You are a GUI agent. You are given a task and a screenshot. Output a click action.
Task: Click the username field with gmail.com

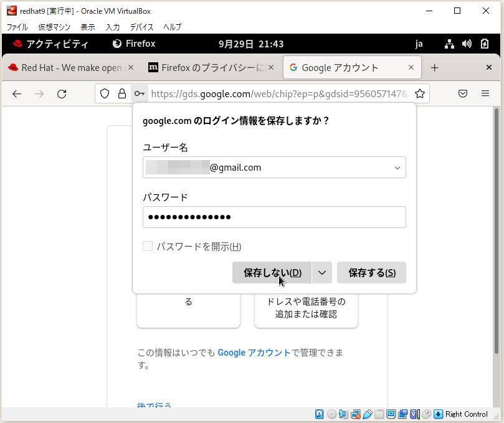(x=274, y=168)
